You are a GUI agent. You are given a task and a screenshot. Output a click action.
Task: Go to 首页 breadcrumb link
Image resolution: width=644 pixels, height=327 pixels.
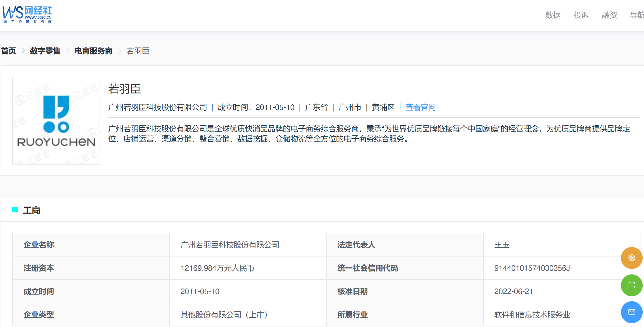[8, 51]
